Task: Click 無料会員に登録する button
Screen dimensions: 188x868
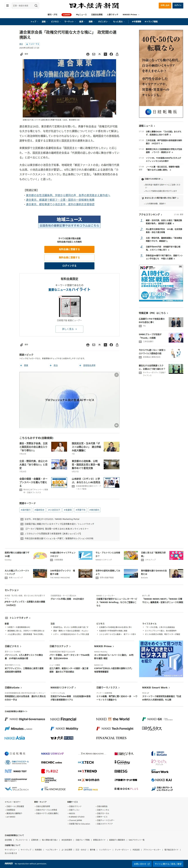Action: [x=69, y=257]
